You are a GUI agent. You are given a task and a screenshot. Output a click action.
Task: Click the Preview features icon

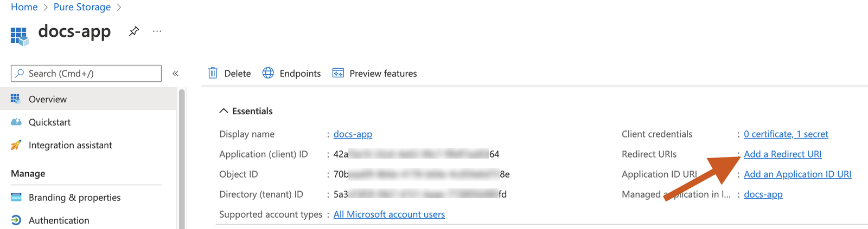pos(338,73)
